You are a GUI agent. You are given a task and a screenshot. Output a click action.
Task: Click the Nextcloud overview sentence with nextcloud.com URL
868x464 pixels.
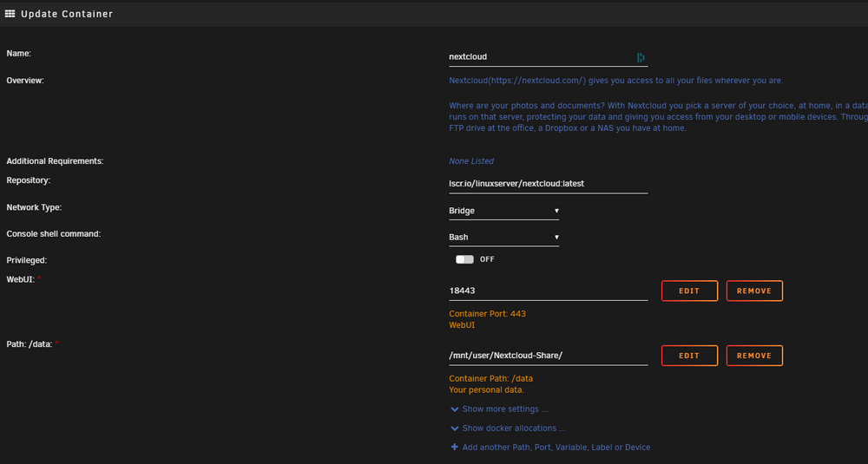616,81
